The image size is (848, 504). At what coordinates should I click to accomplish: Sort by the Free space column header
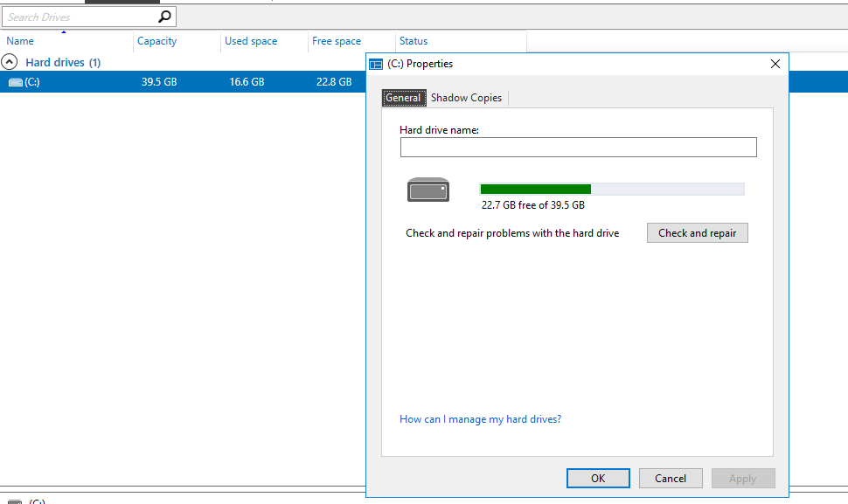tap(351, 41)
